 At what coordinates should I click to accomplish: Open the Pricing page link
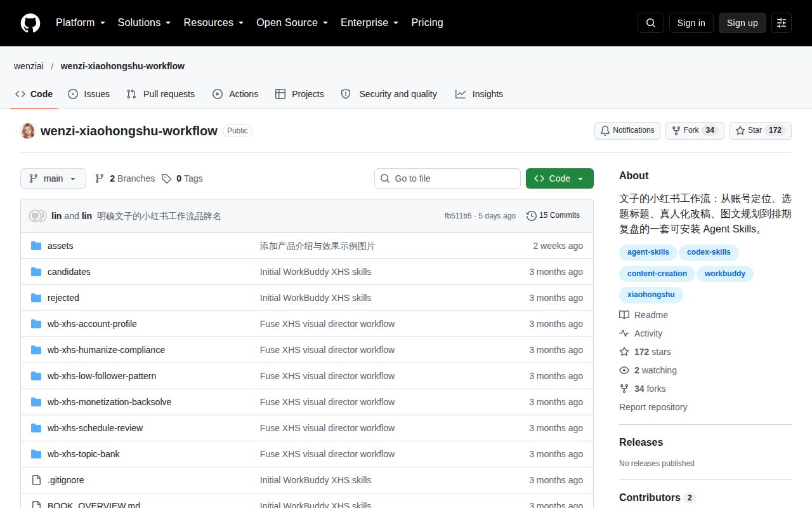pyautogui.click(x=427, y=23)
